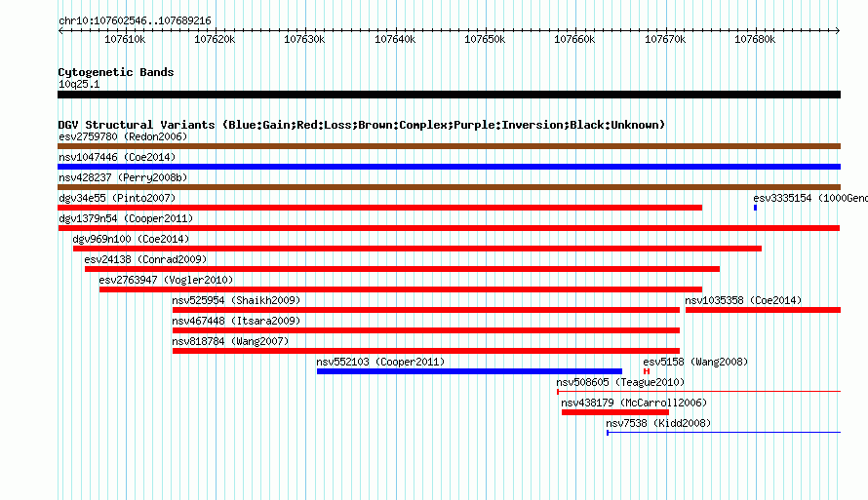Click the 107620k ruler label

(x=215, y=39)
